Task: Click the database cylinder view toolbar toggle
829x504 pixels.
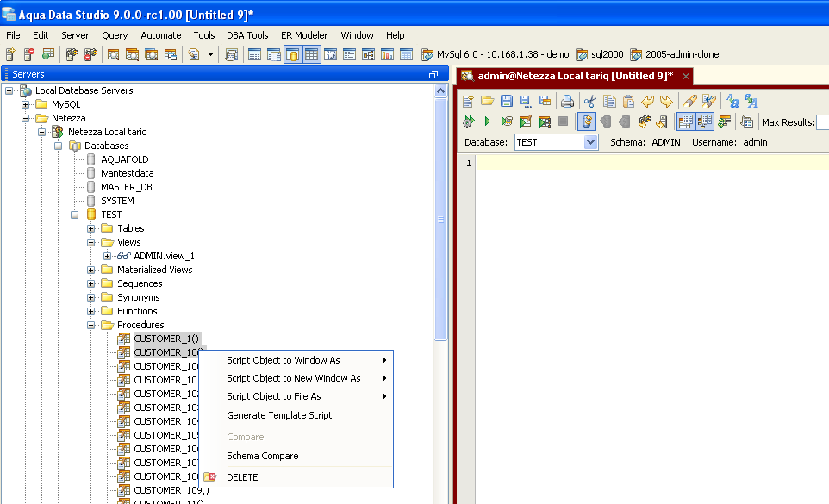Action: [292, 54]
